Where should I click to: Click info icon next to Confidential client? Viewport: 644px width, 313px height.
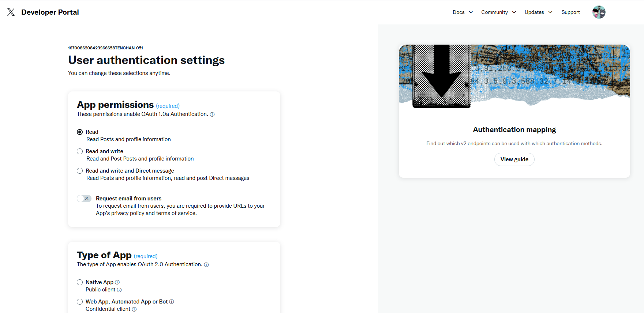pyautogui.click(x=134, y=309)
